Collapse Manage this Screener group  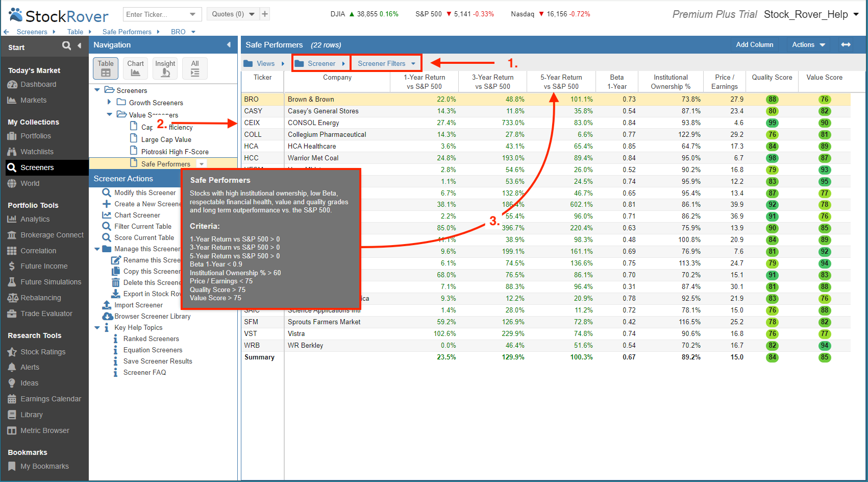97,249
